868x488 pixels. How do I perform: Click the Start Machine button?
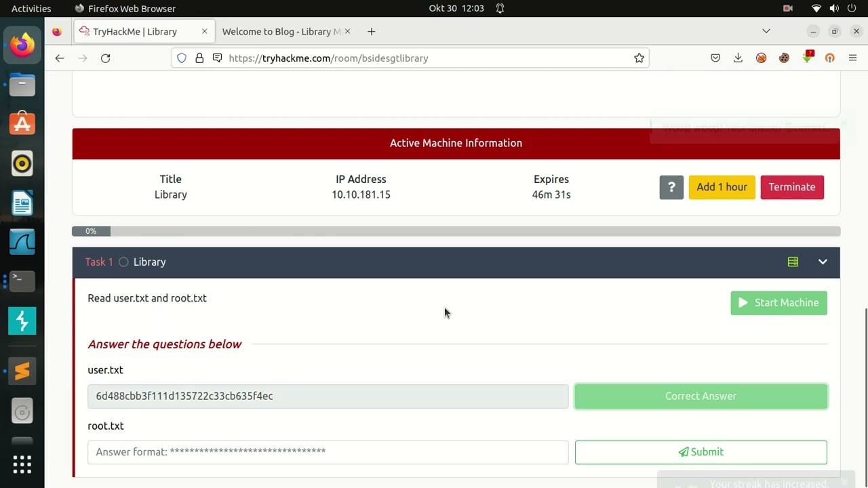pyautogui.click(x=778, y=303)
